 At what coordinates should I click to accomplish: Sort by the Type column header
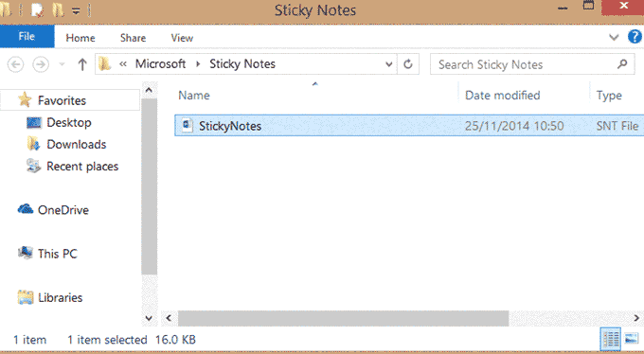609,96
